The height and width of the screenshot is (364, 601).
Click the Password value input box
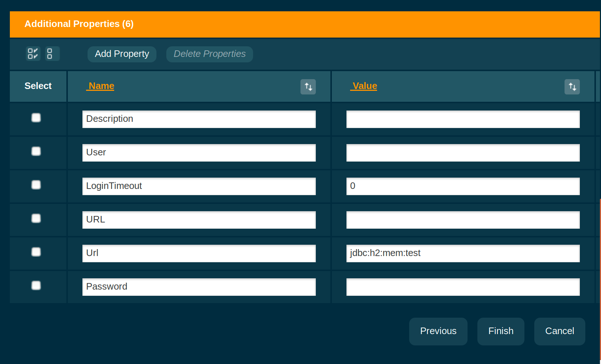coord(463,287)
